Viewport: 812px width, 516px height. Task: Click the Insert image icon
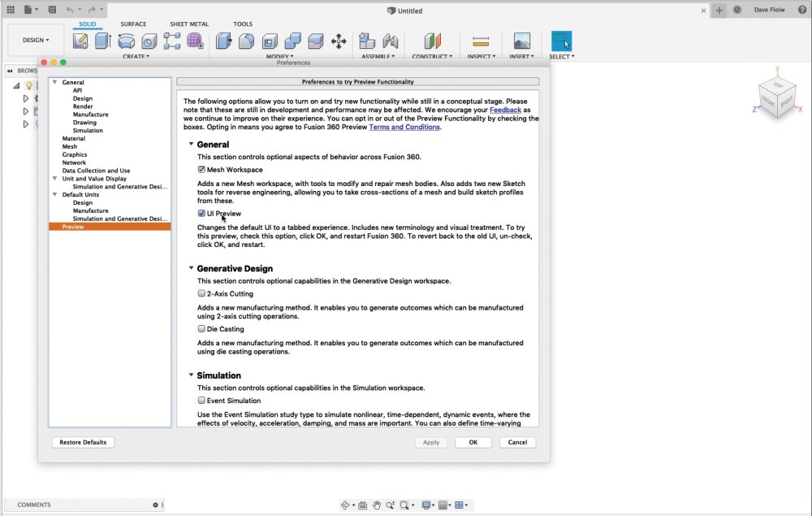point(521,41)
